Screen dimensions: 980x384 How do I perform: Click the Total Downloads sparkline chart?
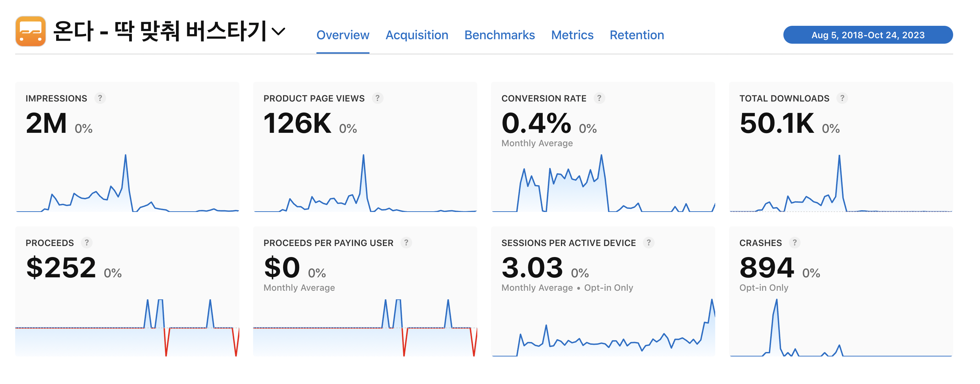click(x=841, y=183)
